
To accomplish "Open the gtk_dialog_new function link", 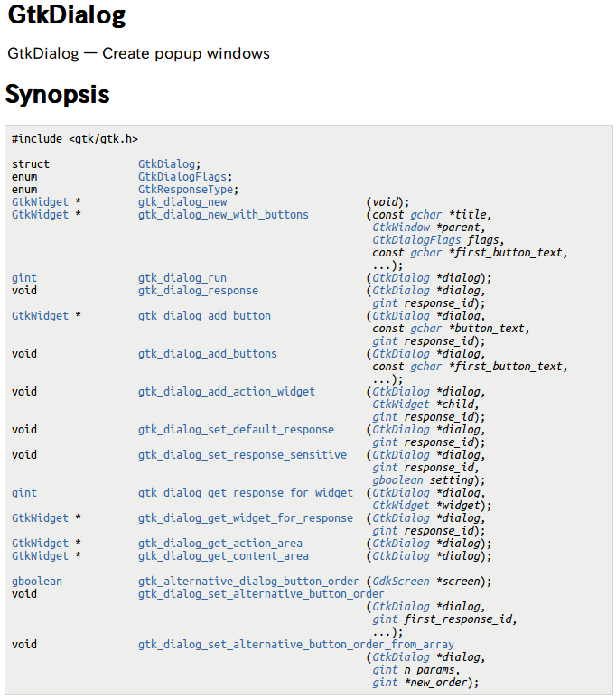I will (x=182, y=202).
